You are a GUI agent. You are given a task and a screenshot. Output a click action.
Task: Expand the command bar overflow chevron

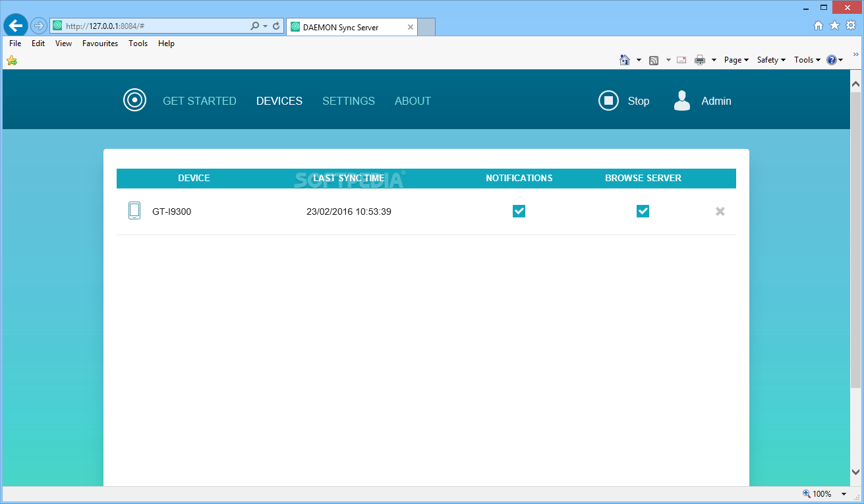(x=856, y=55)
